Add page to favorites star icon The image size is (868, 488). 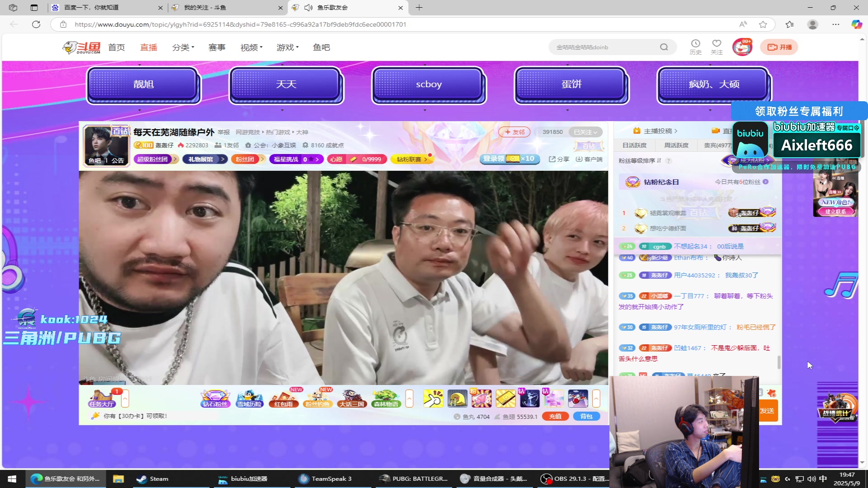763,24
